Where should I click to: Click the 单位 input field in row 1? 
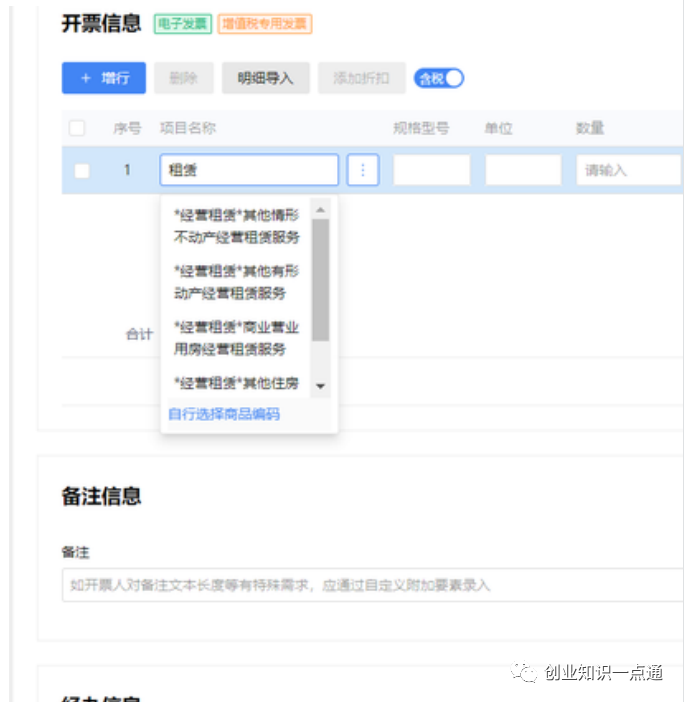click(523, 170)
